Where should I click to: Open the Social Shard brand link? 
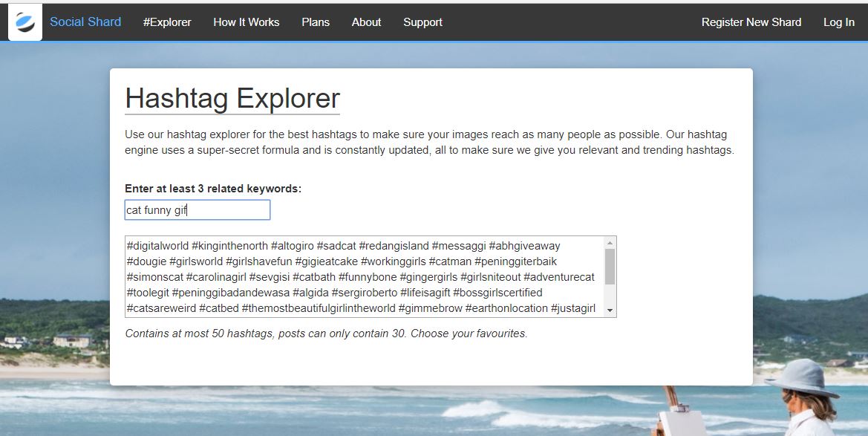tap(85, 22)
